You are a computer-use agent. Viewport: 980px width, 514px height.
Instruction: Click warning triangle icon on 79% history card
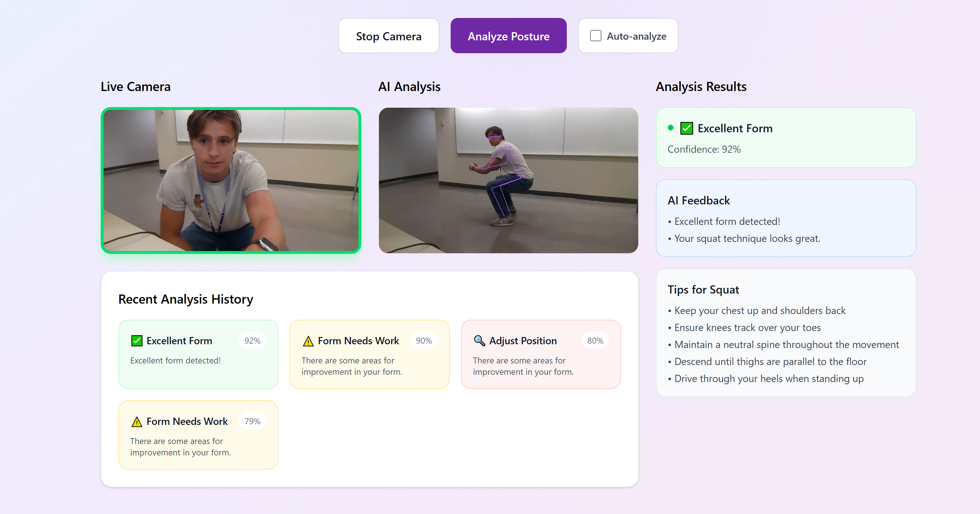coord(137,422)
